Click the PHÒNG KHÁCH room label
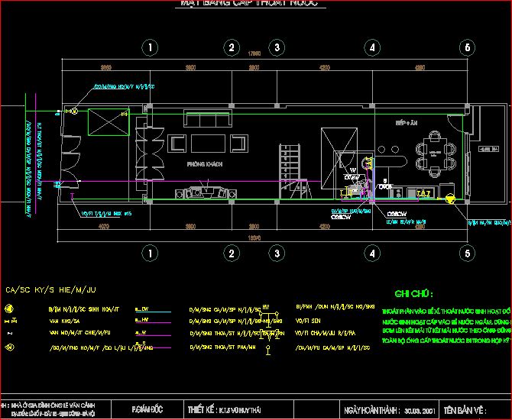Screen dimensions: 512x420 205,164
